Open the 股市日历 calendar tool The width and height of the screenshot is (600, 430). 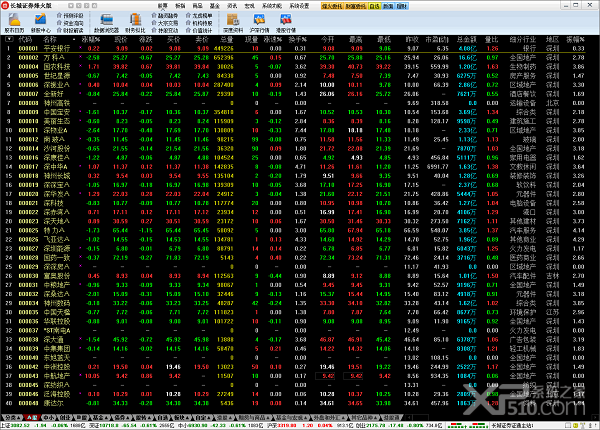15,23
